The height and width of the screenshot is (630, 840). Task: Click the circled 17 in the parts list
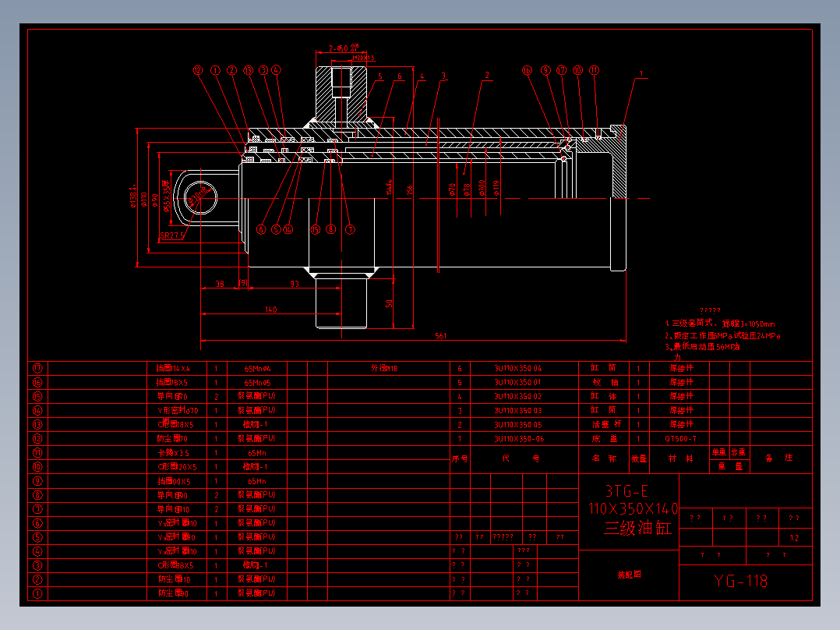[x=37, y=368]
